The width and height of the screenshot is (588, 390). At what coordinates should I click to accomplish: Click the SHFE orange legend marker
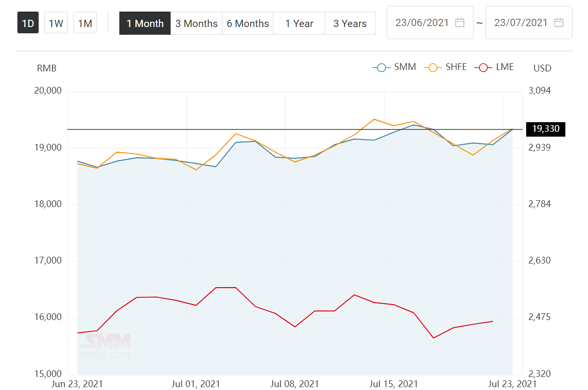[433, 68]
